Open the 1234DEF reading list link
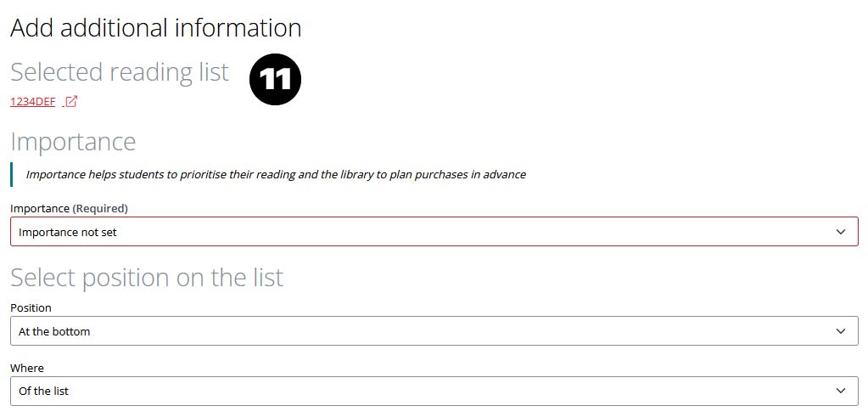 point(33,102)
